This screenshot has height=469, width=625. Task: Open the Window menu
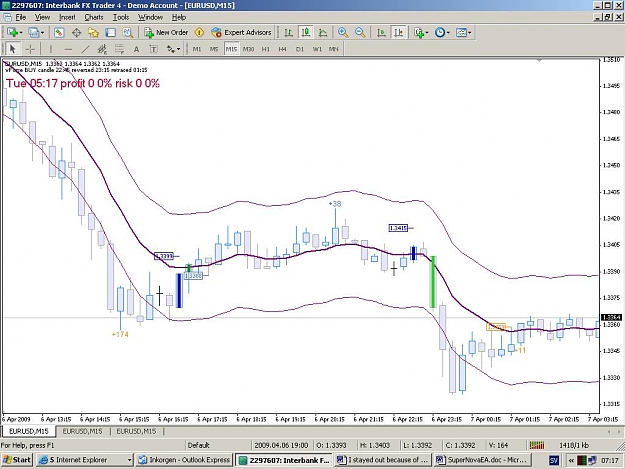point(150,17)
